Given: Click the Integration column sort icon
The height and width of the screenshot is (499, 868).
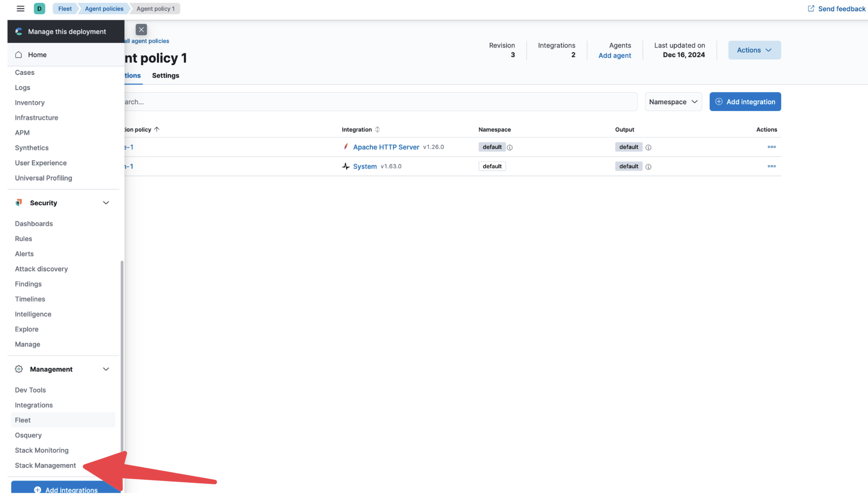Looking at the screenshot, I should (x=377, y=130).
